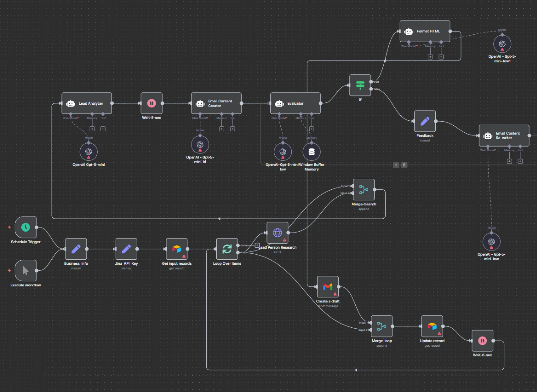The image size is (537, 392).
Task: Open the Loop Over Items node
Action: click(227, 249)
